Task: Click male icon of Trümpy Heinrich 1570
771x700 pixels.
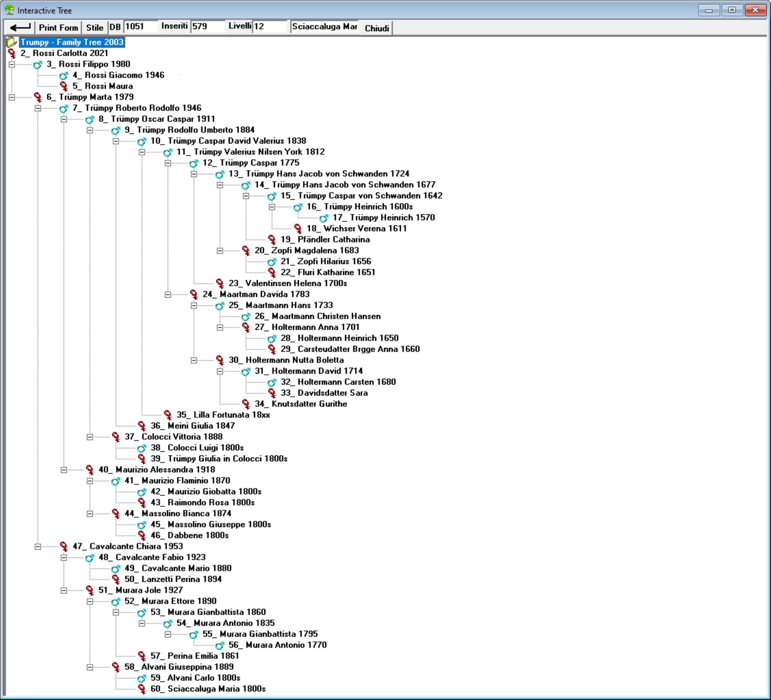Action: click(x=324, y=218)
